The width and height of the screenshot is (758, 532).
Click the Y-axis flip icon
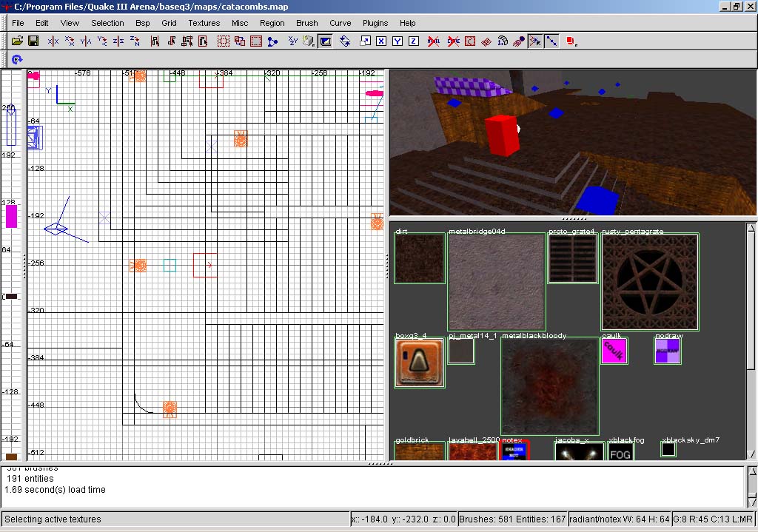(x=86, y=41)
